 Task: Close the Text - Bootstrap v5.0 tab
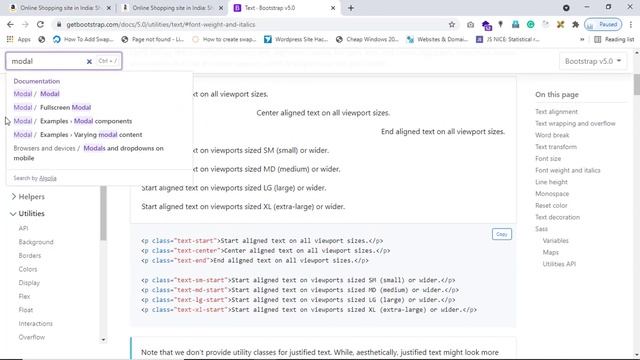[x=333, y=8]
